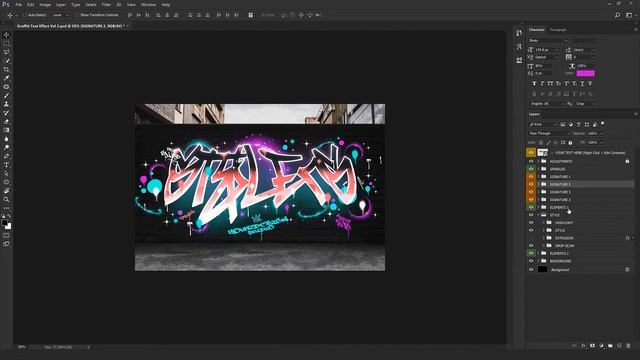The width and height of the screenshot is (640, 360).
Task: Click the zoom percentage field in status bar
Action: pos(22,347)
